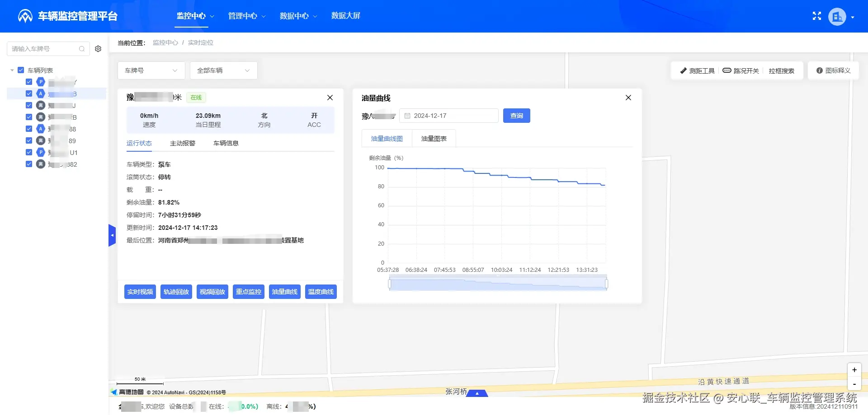The height and width of the screenshot is (415, 868).
Task: Click the user avatar in top bar
Action: click(837, 16)
